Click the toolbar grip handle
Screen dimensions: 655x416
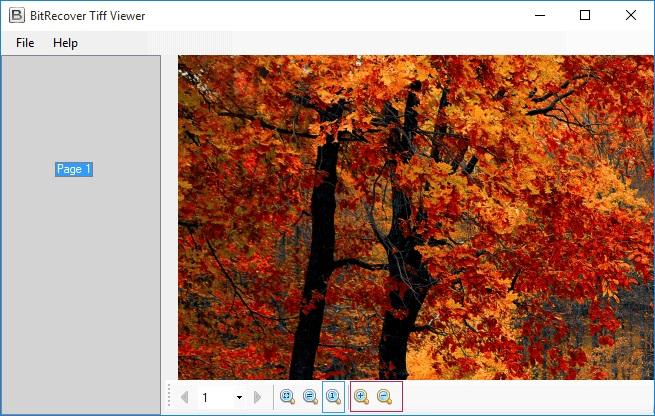pos(169,395)
